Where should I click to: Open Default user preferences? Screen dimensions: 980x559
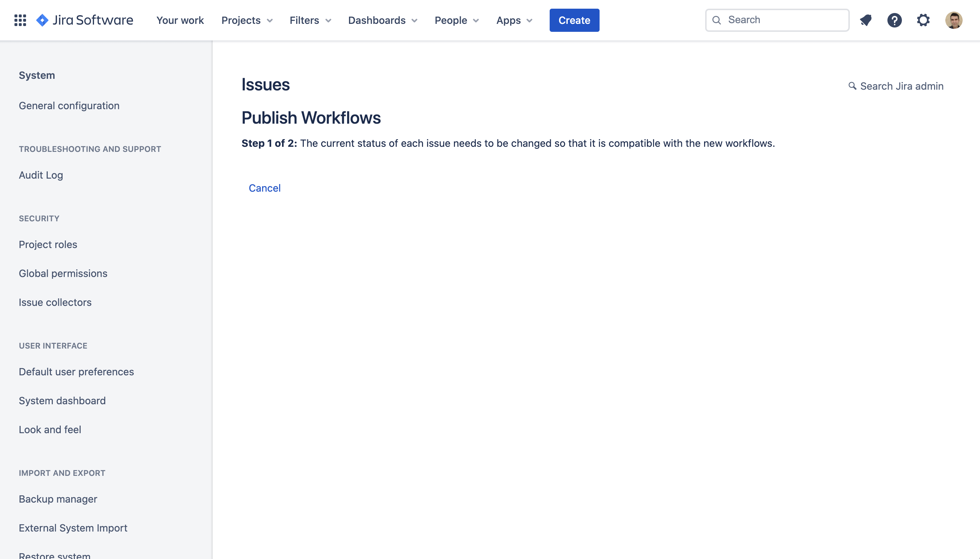click(76, 372)
